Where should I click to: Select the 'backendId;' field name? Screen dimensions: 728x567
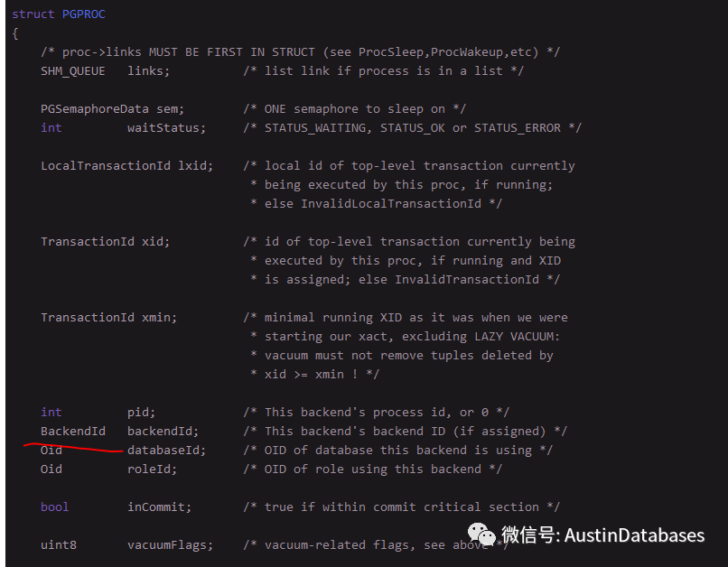163,431
